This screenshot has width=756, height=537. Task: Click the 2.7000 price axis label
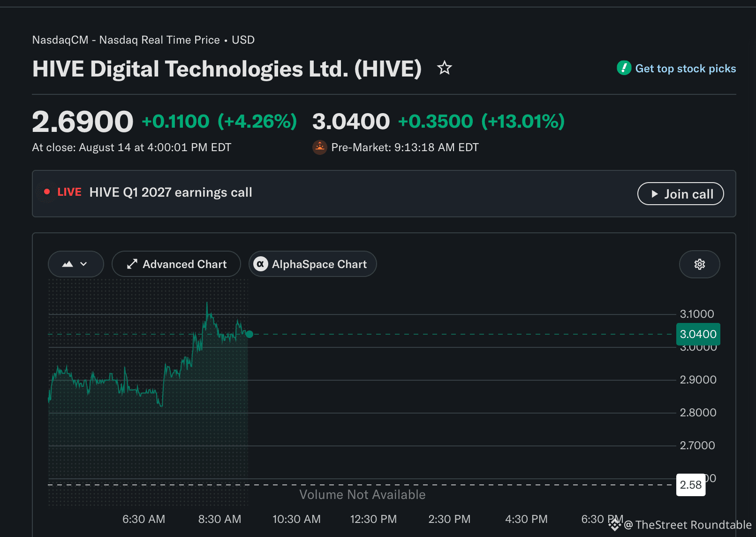tap(698, 445)
